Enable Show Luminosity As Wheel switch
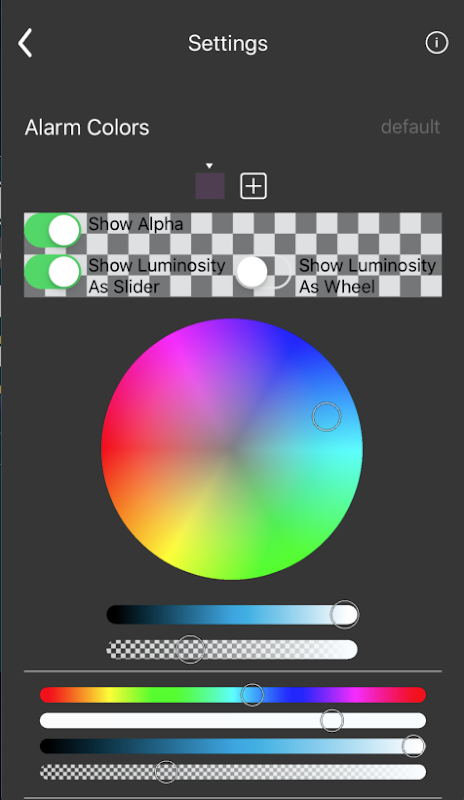The height and width of the screenshot is (800, 464). (x=263, y=271)
